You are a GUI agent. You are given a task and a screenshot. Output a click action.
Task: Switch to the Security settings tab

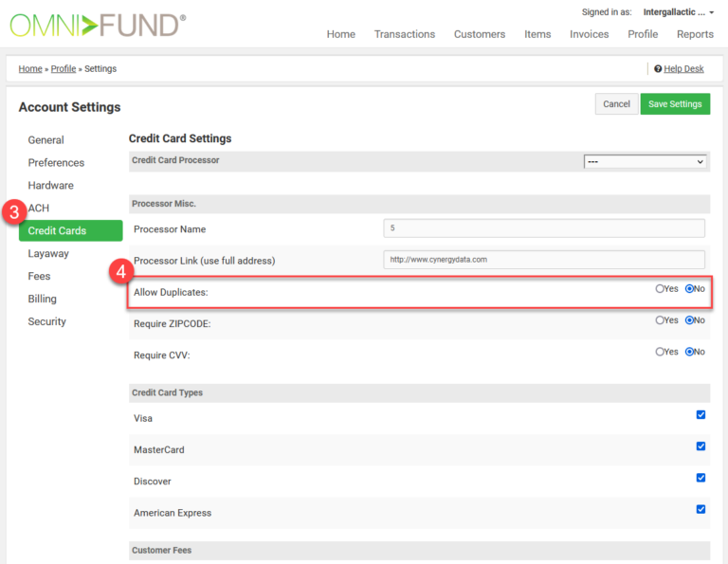point(47,321)
